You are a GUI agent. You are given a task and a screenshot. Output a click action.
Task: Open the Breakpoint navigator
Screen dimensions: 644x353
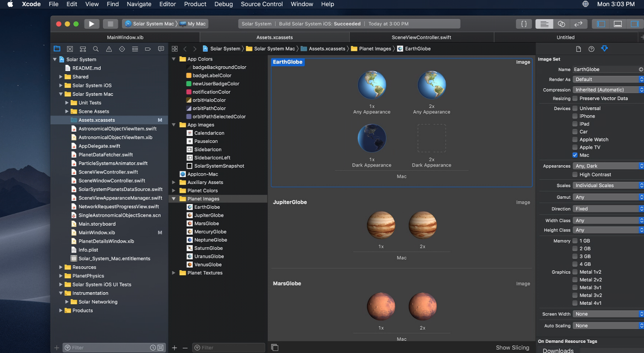pyautogui.click(x=148, y=49)
